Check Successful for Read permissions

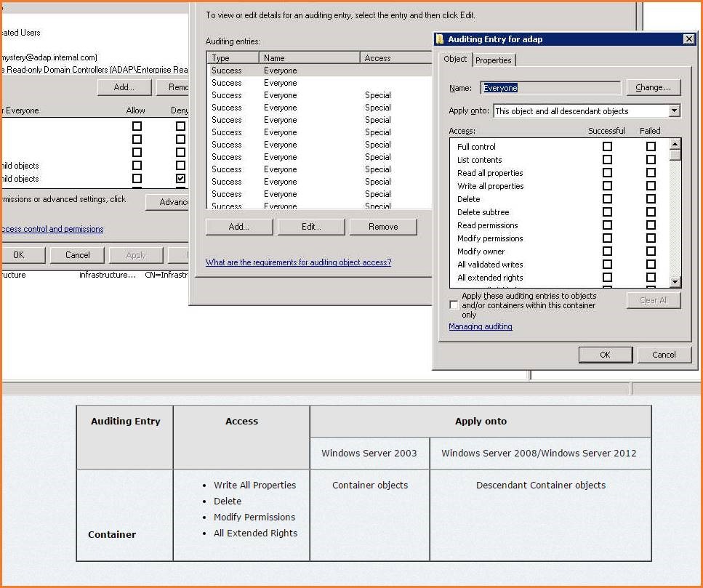(x=607, y=225)
